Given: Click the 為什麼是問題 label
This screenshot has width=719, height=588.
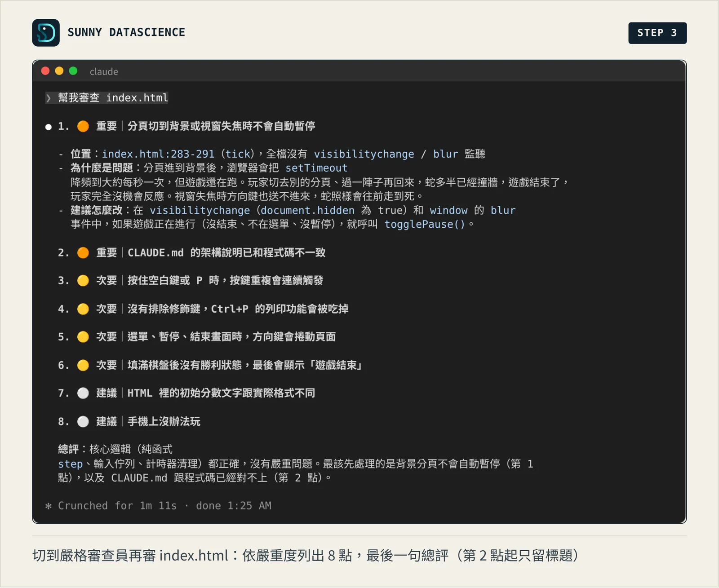Looking at the screenshot, I should coord(102,168).
